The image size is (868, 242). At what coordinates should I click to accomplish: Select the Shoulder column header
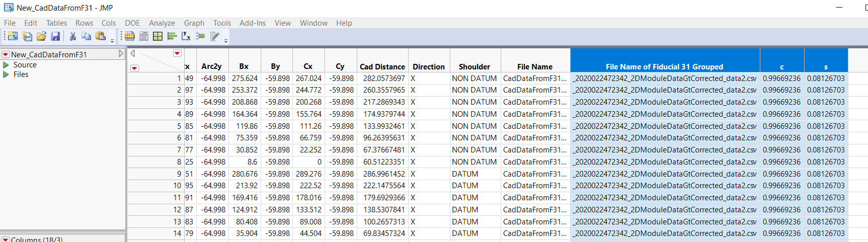(474, 66)
